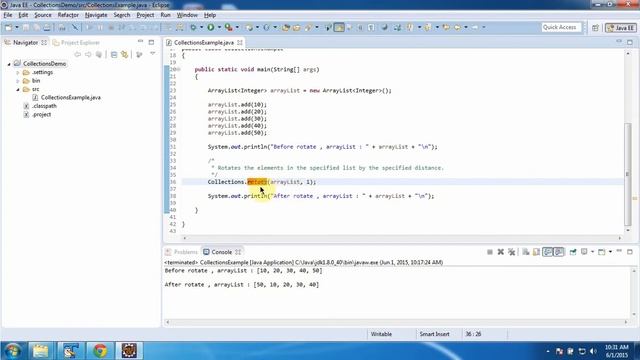Collapse the src folder
Screen dimensions: 640x360
(x=18, y=89)
